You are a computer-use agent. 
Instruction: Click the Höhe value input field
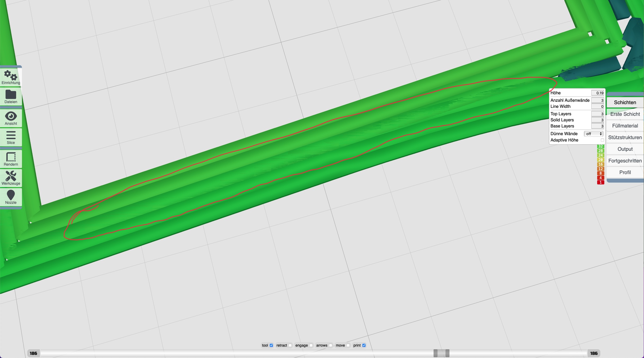[x=598, y=93]
